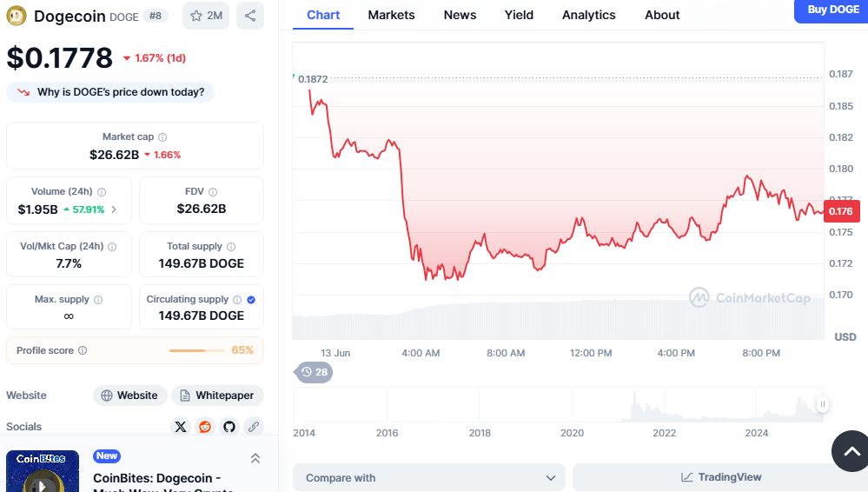
Task: Open the Compare with dropdown
Action: (x=429, y=477)
